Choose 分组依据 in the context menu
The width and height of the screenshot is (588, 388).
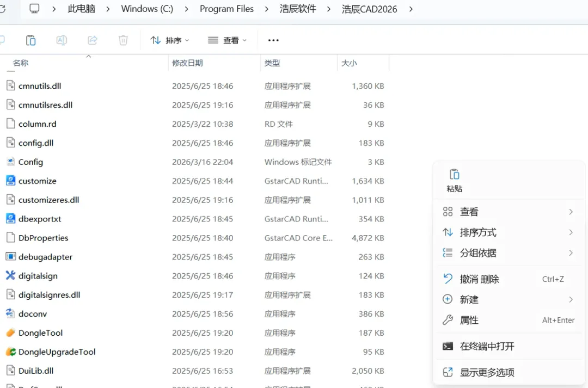click(x=509, y=252)
